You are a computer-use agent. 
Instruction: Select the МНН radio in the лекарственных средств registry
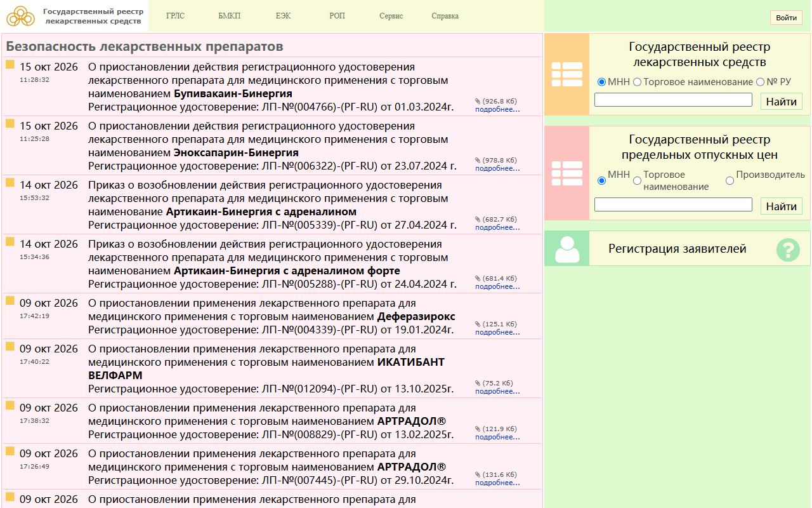point(601,82)
